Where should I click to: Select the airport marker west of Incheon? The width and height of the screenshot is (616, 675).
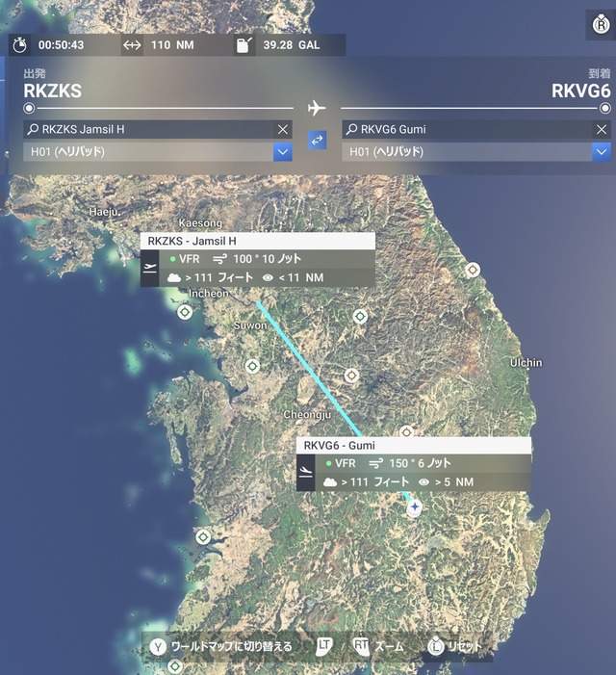(185, 312)
